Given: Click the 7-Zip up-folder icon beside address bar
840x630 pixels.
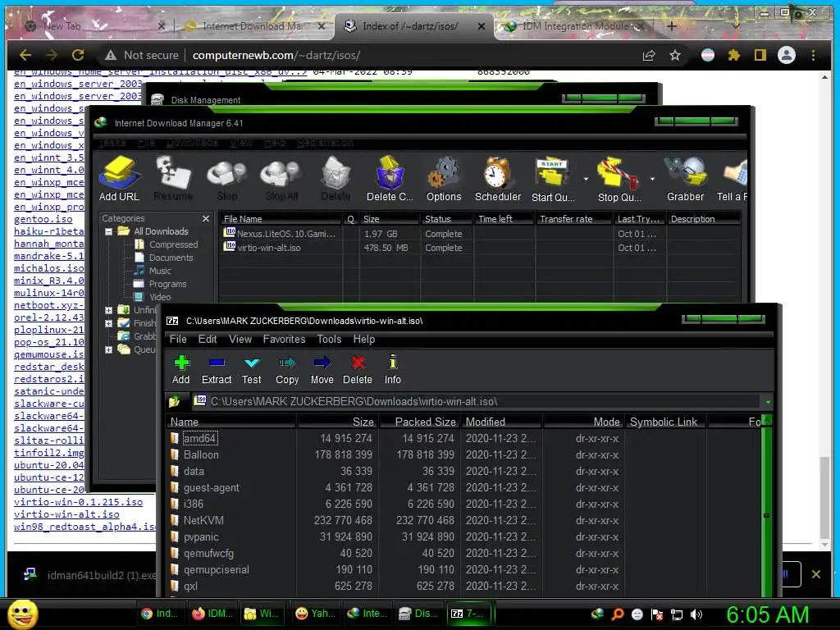Looking at the screenshot, I should pyautogui.click(x=175, y=401).
